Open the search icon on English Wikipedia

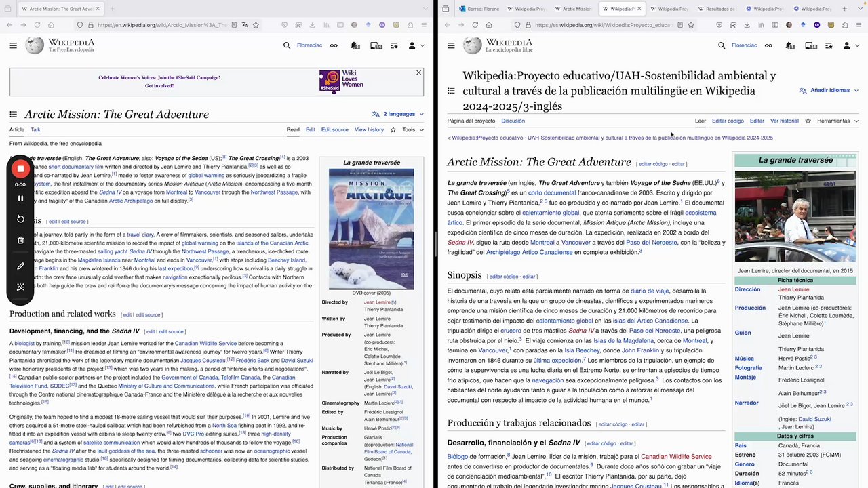tap(287, 45)
